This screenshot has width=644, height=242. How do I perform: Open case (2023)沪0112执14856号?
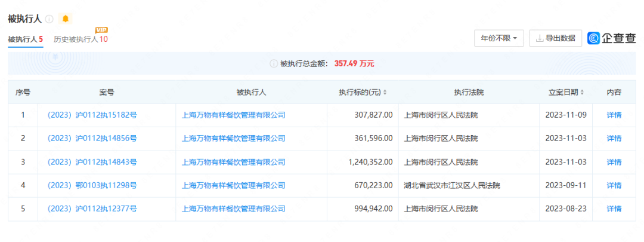tap(92, 139)
